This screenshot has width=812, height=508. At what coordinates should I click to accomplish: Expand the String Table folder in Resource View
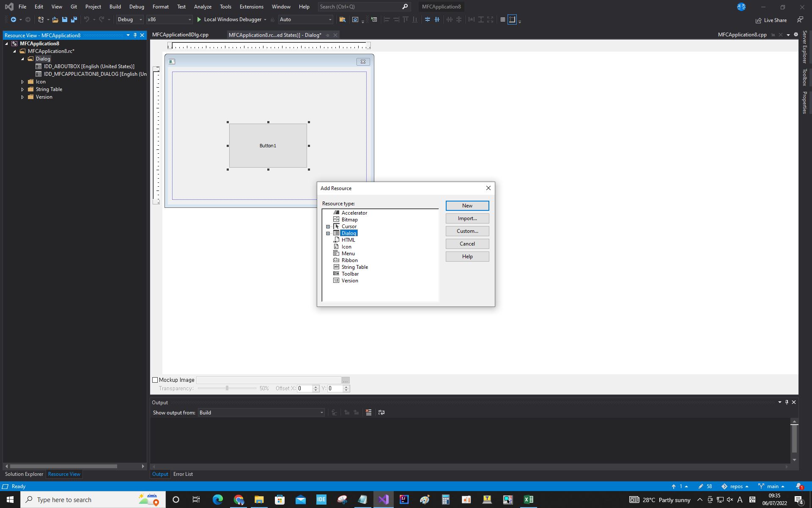[22, 89]
